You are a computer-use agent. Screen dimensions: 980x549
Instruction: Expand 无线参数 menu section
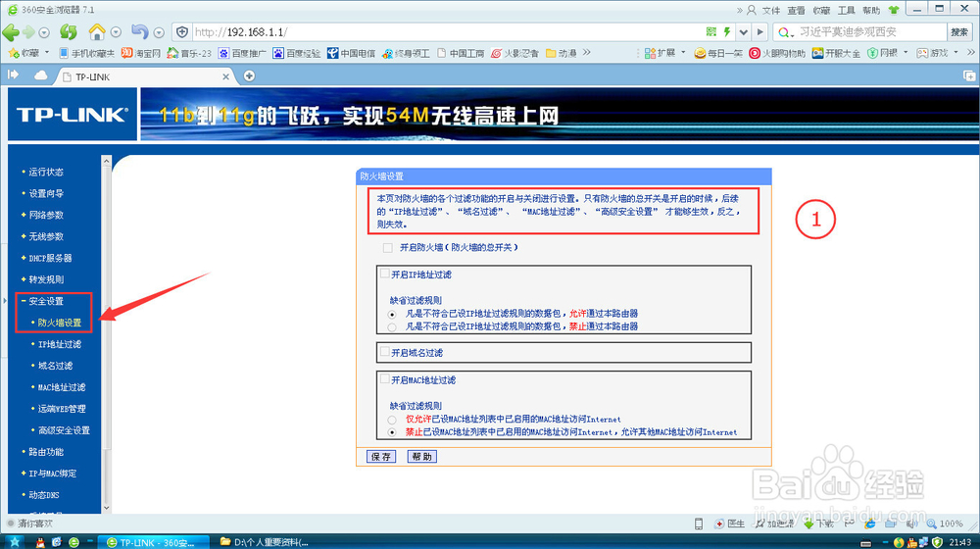46,236
